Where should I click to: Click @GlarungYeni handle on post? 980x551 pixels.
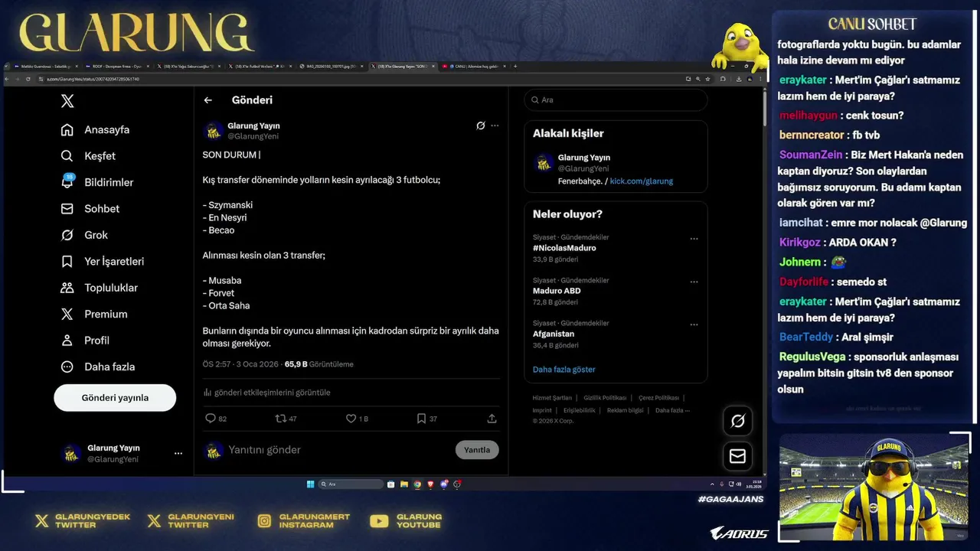tap(253, 136)
